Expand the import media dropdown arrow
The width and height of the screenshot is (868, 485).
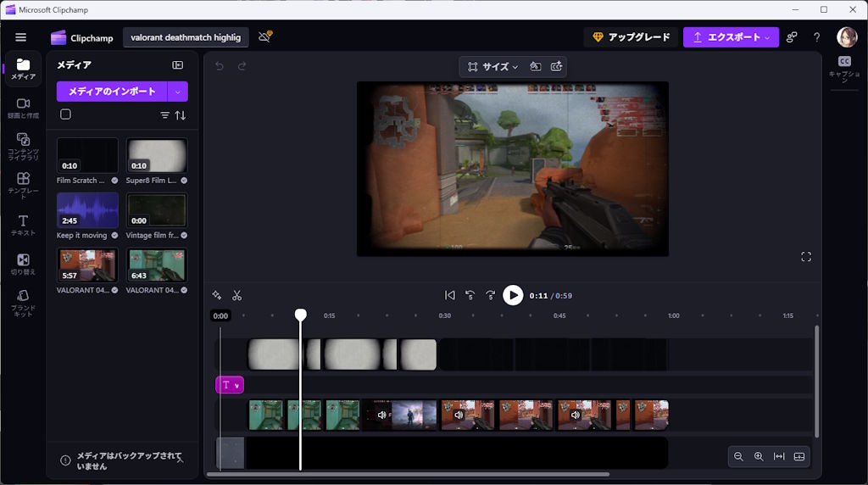click(178, 92)
